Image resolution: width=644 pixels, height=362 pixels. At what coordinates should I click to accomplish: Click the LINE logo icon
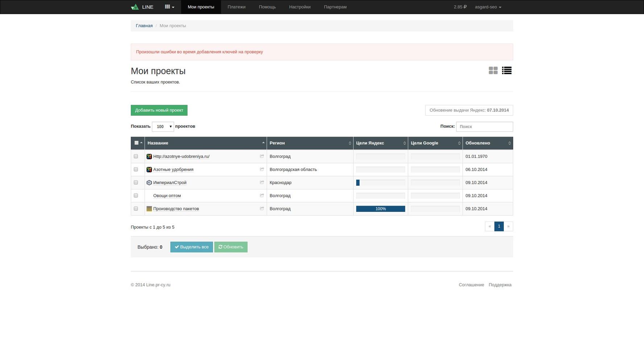coord(135,7)
